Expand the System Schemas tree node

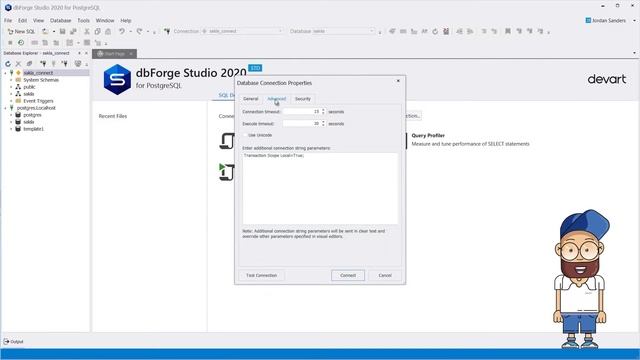tap(11, 80)
